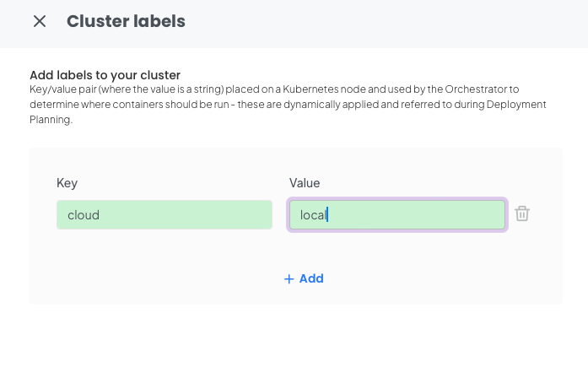Viewport: 588px width, 367px height.
Task: Click the 'Add labels to your cluster' heading
Action: (105, 75)
